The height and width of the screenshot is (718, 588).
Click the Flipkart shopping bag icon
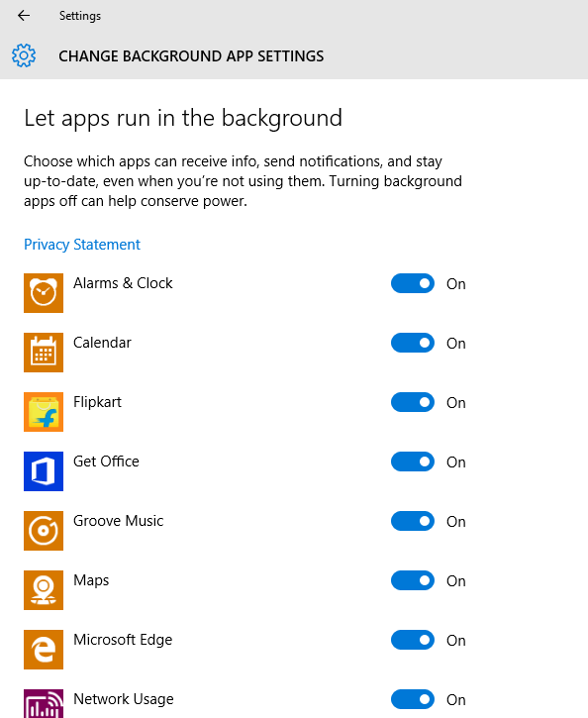(44, 412)
